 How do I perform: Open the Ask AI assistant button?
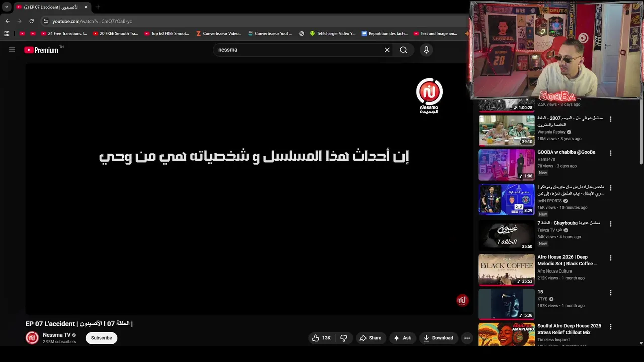[402, 338]
